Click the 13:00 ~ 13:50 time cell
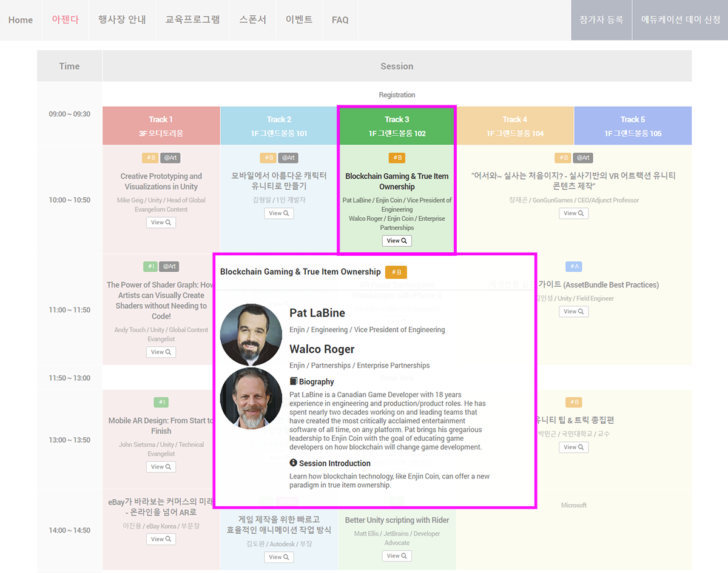Viewport: 728px width, 573px height. pyautogui.click(x=69, y=440)
